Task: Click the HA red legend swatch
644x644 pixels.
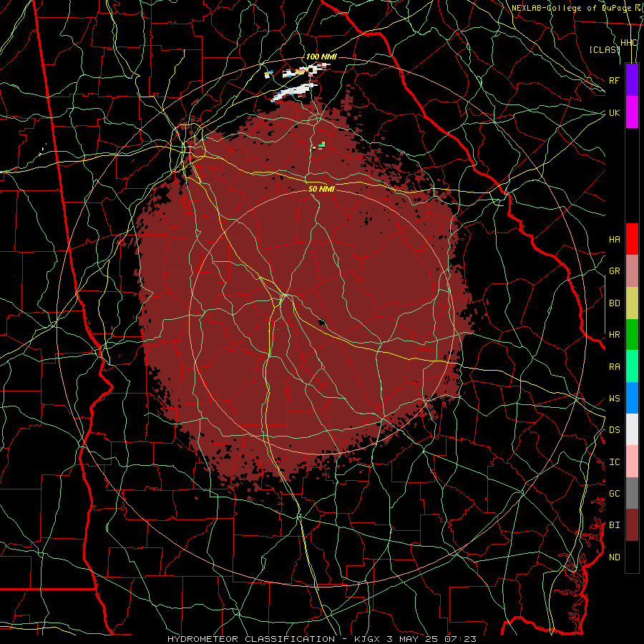Action: (x=632, y=239)
